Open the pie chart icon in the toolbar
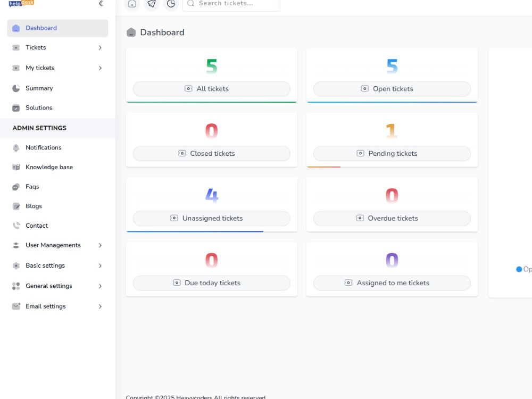This screenshot has width=532, height=399. 171,4
